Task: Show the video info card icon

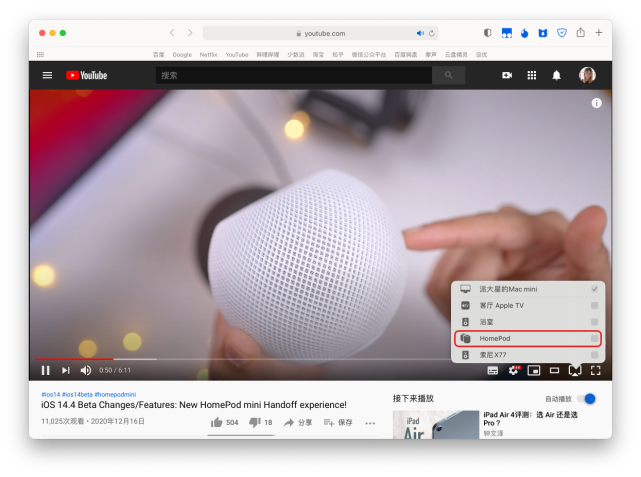Action: click(596, 103)
